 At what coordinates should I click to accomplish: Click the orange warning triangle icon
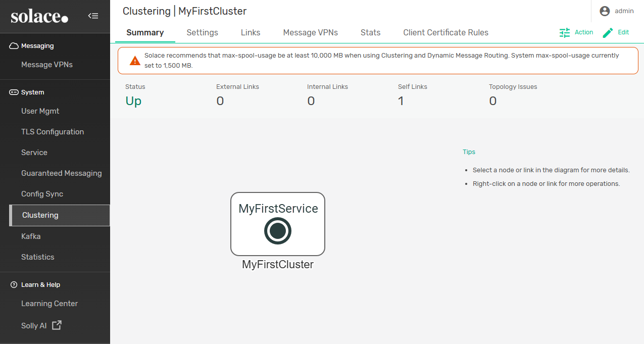(x=135, y=61)
